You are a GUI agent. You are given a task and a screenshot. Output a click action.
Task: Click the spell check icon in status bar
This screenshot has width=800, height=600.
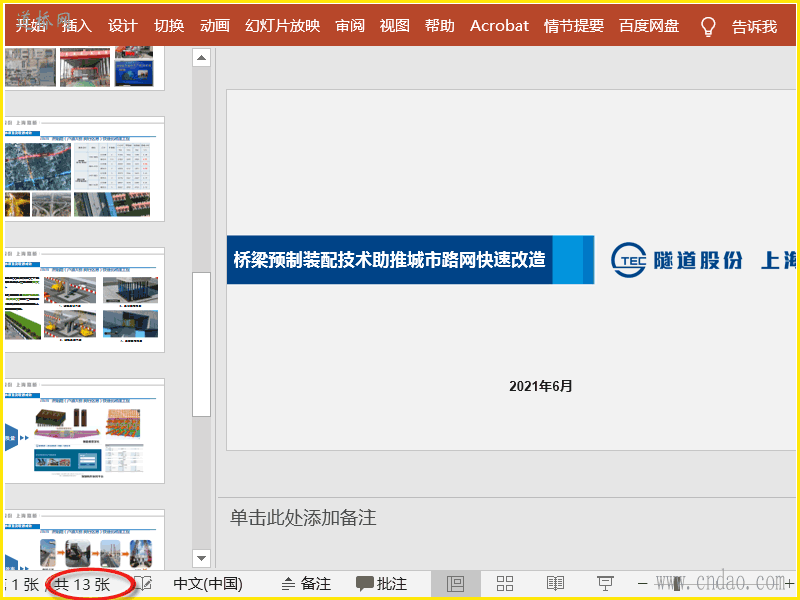[x=144, y=584]
